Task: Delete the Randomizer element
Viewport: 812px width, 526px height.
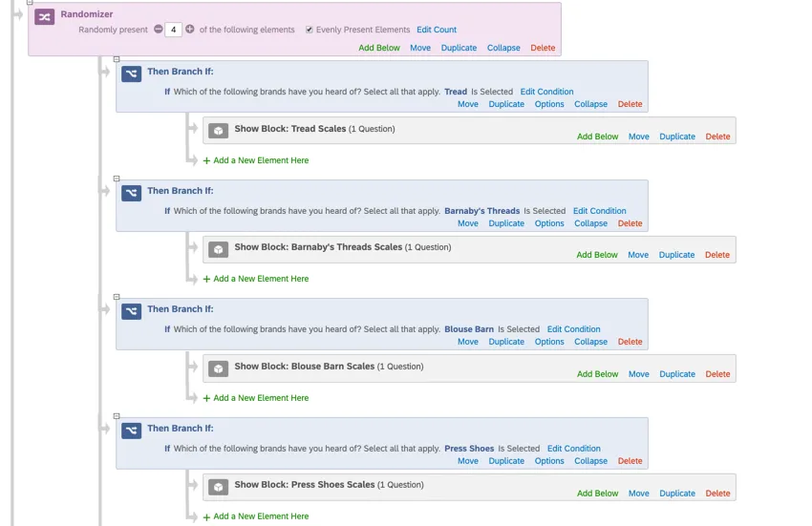Action: (543, 48)
